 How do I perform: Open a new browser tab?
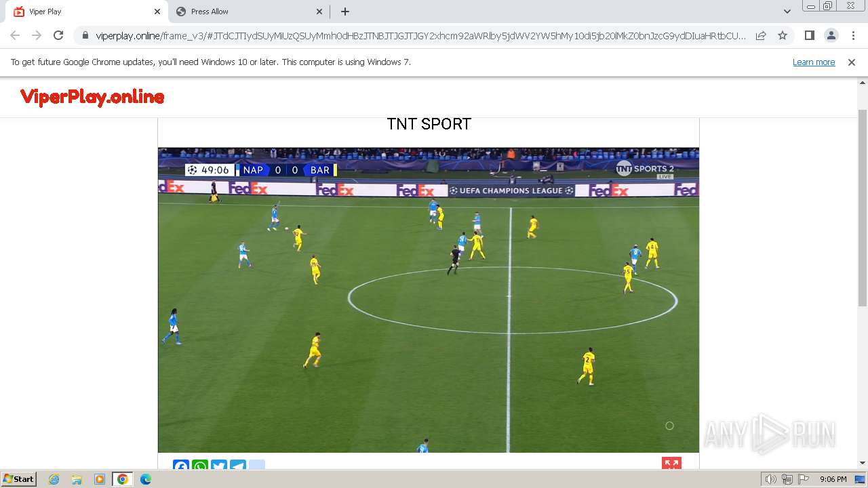(x=345, y=12)
